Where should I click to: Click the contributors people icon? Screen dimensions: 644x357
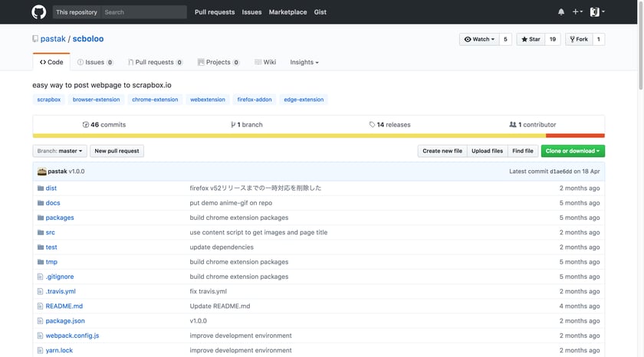tap(513, 124)
